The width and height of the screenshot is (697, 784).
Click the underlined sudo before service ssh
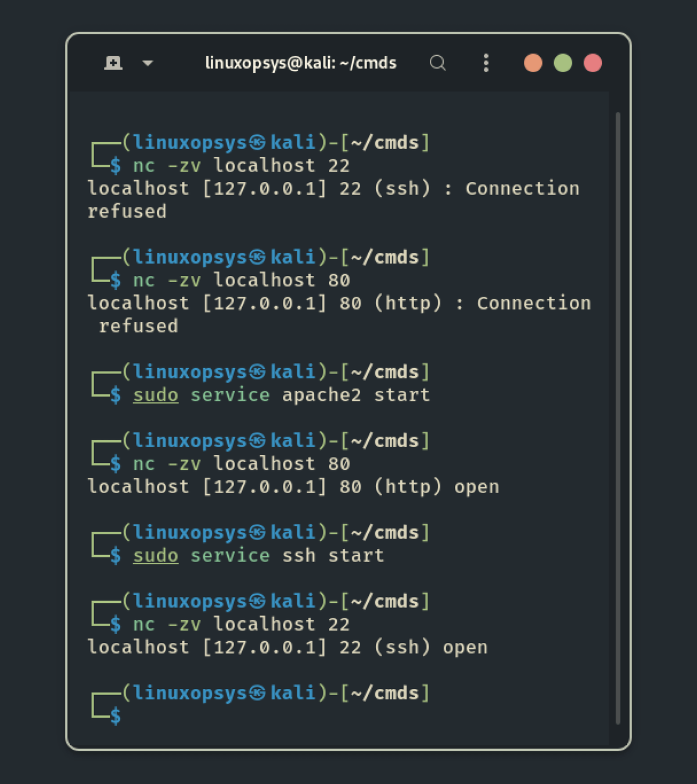[155, 556]
